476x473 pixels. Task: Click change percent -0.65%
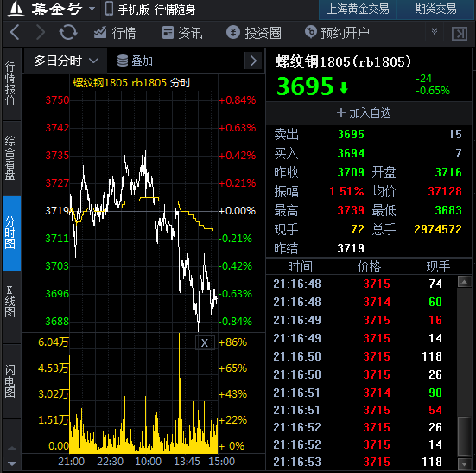(433, 91)
